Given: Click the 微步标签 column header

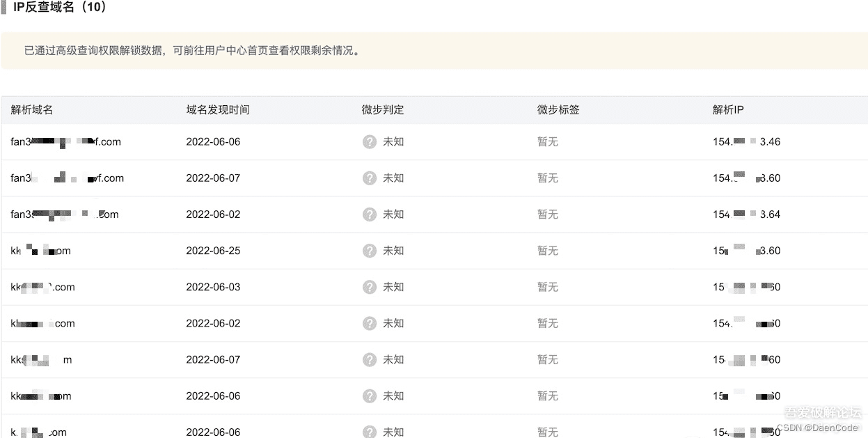Looking at the screenshot, I should tap(558, 110).
